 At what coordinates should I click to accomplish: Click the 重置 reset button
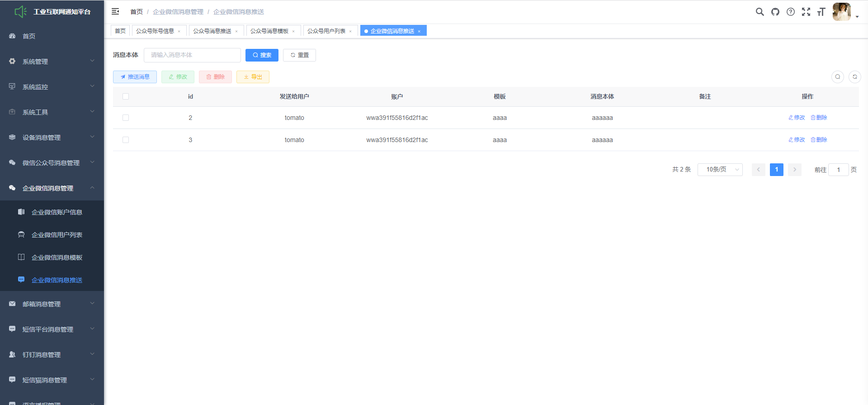(x=299, y=55)
